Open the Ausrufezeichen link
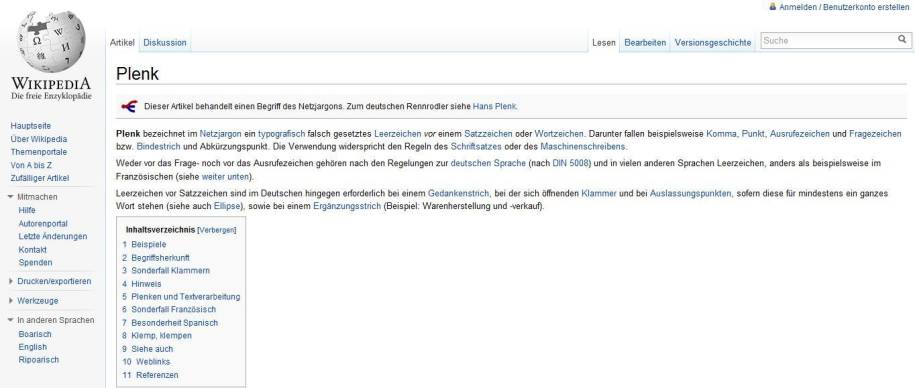The image size is (915, 388). (799, 134)
